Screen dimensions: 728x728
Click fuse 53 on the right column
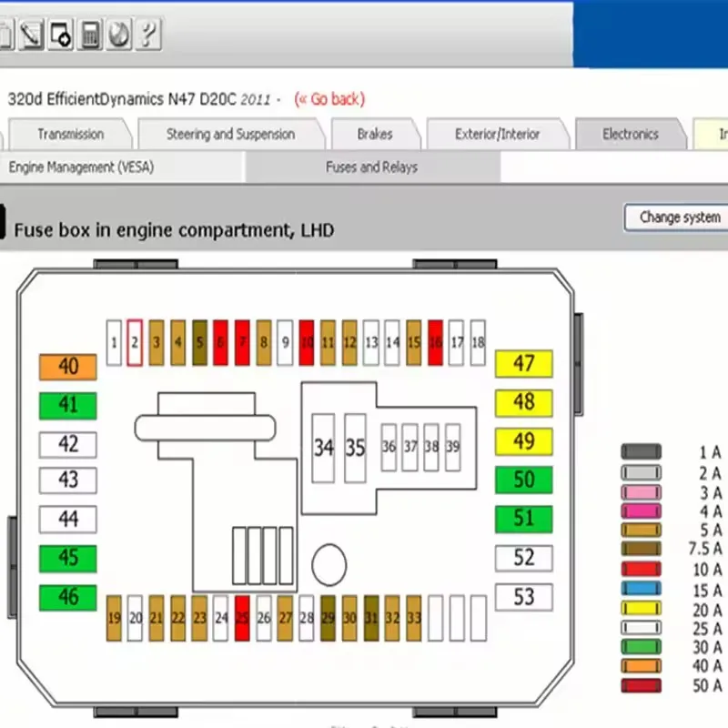point(524,597)
